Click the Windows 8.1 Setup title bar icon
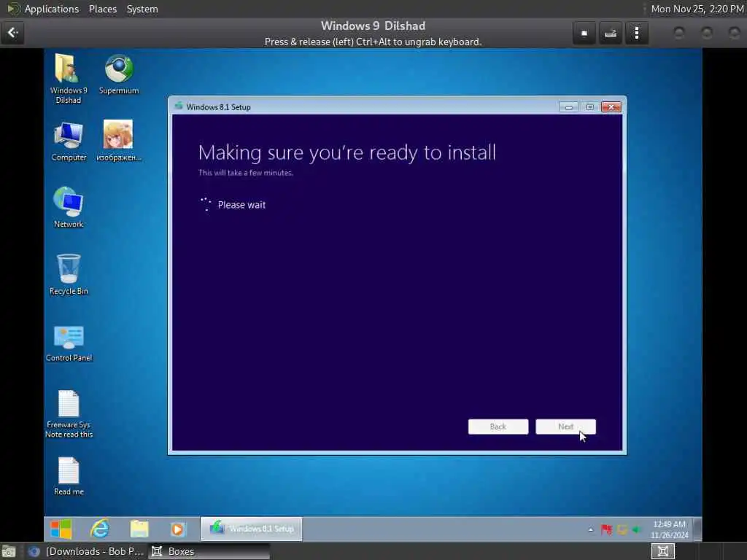The image size is (747, 560). pos(179,106)
